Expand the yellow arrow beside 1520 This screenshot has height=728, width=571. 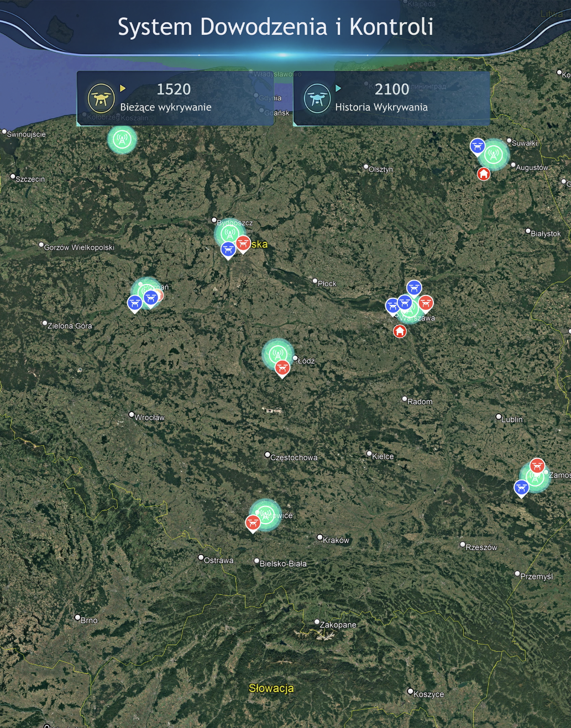(123, 88)
